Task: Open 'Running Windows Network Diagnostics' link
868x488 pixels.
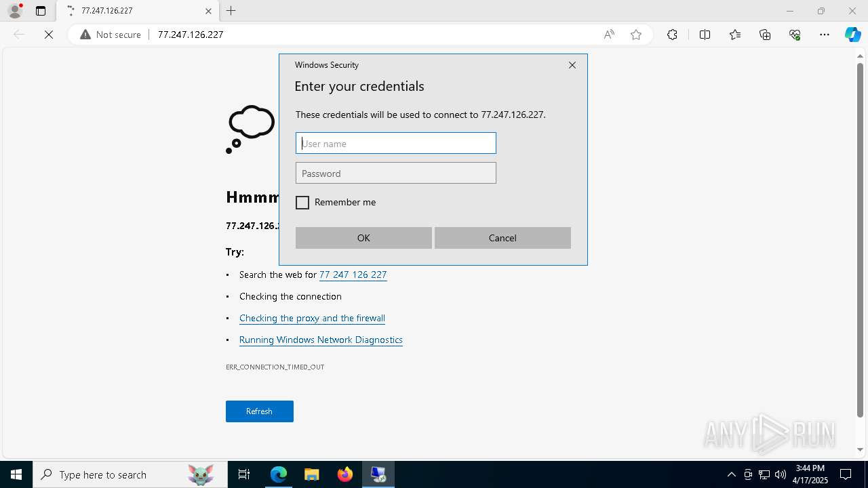Action: point(321,340)
